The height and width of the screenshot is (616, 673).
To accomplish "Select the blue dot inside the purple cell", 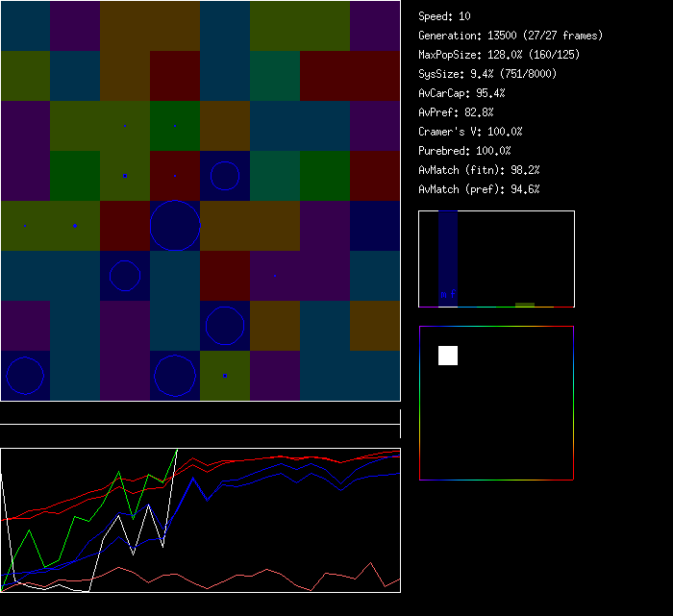I will click(275, 275).
